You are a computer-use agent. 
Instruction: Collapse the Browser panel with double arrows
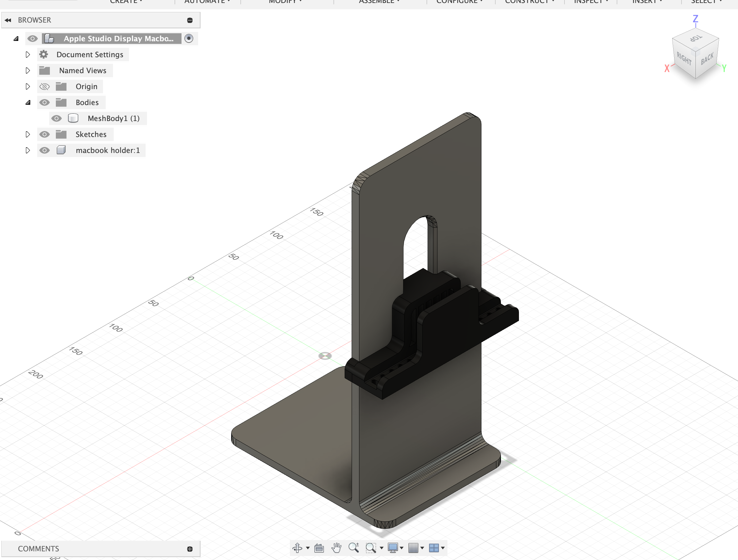8,20
